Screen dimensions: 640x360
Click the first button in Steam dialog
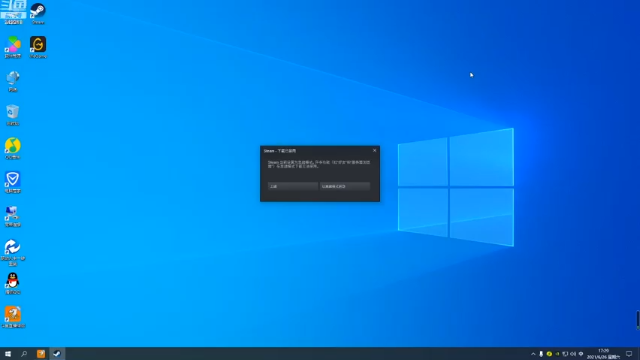[293, 186]
